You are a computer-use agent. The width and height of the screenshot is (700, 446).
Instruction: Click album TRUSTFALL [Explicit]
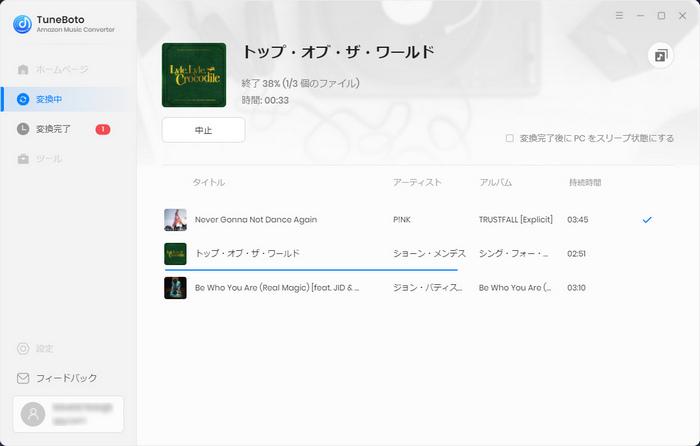pos(516,220)
